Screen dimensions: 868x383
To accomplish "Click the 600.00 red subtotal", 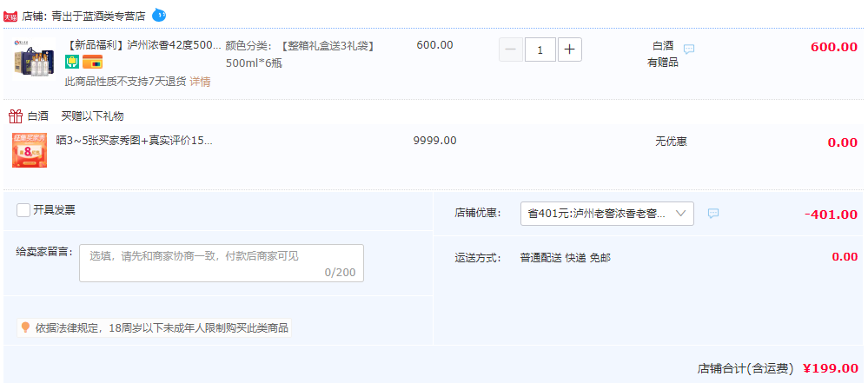I will click(834, 47).
